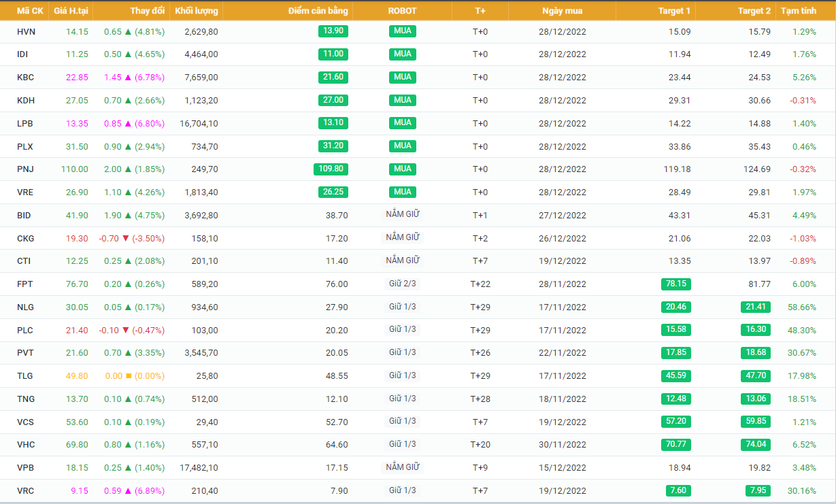
Task: Click the yellow square indicator in the TLG row
Action: 128,376
